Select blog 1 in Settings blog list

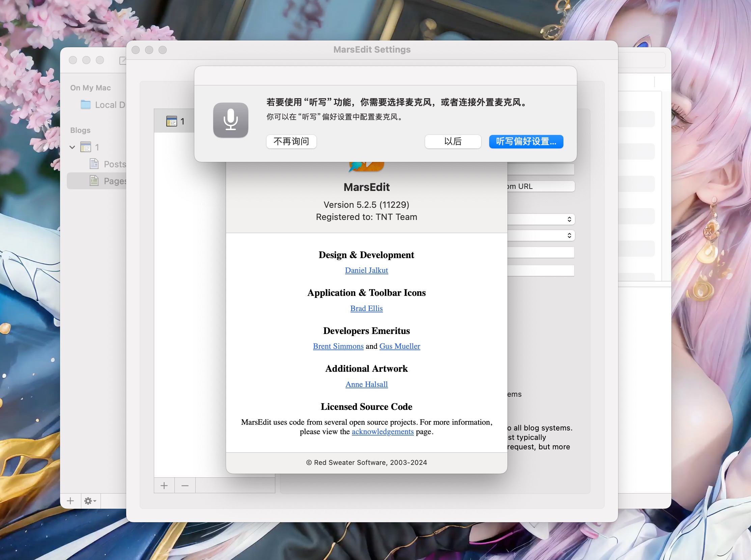[x=174, y=121]
